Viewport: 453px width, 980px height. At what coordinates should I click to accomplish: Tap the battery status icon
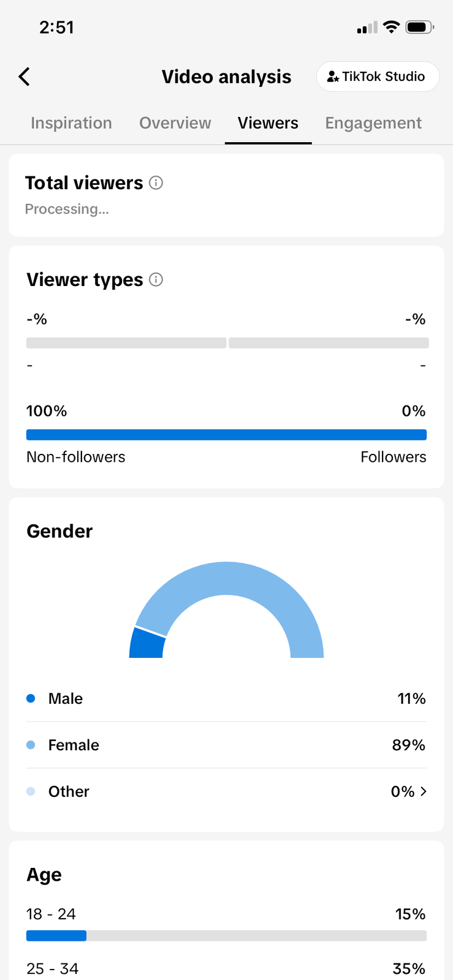420,27
